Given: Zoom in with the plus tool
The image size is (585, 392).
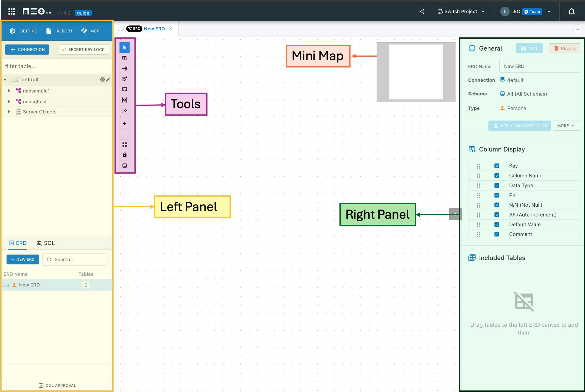Looking at the screenshot, I should [125, 124].
